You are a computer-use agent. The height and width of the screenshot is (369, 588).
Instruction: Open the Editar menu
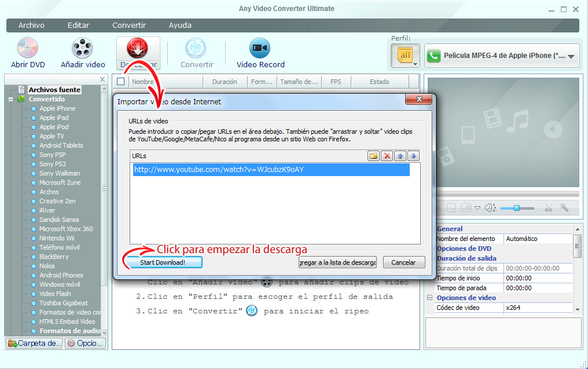tap(78, 25)
